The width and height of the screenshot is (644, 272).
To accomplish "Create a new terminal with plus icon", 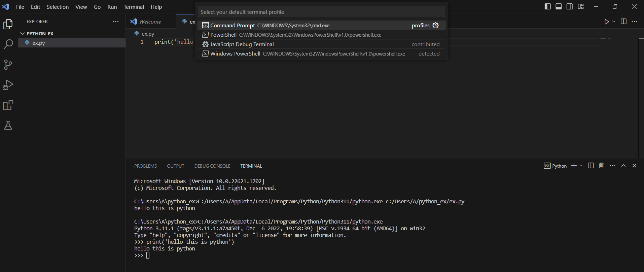I will coord(574,166).
